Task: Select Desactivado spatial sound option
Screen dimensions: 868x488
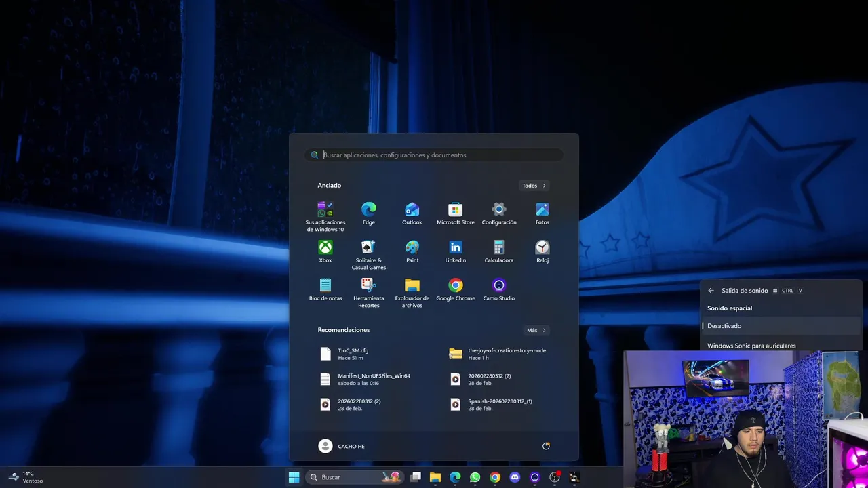Action: pos(781,326)
